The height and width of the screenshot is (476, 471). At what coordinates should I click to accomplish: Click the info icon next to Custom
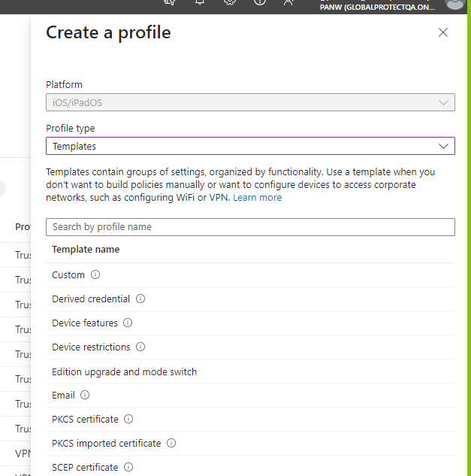pos(95,274)
